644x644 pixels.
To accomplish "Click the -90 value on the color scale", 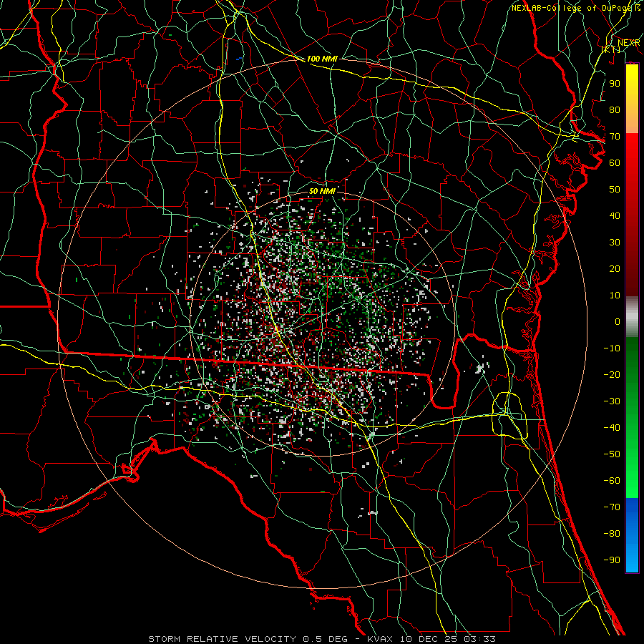I will [x=612, y=560].
